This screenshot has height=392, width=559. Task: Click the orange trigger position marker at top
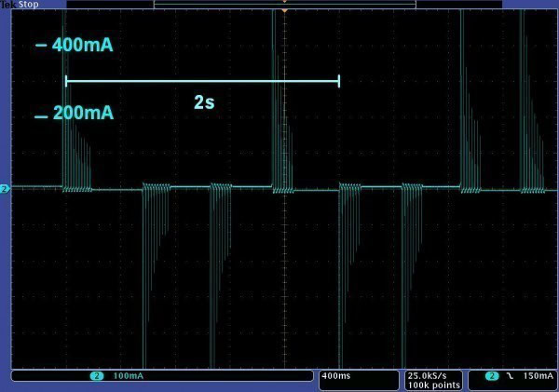point(284,11)
